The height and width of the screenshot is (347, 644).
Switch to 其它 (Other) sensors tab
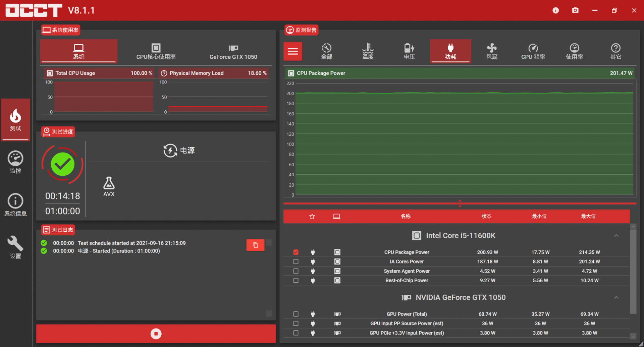(615, 51)
